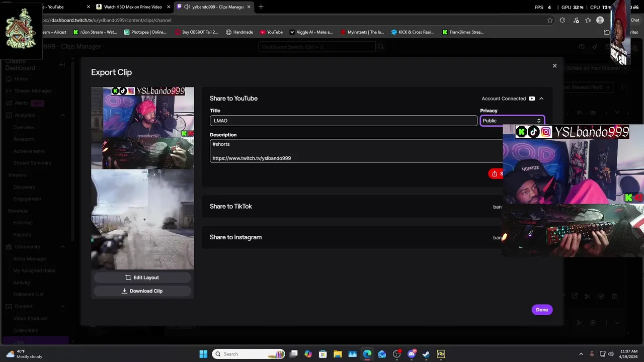Click the YouTube icon beside Account Connected
The image size is (644, 362).
pyautogui.click(x=532, y=99)
